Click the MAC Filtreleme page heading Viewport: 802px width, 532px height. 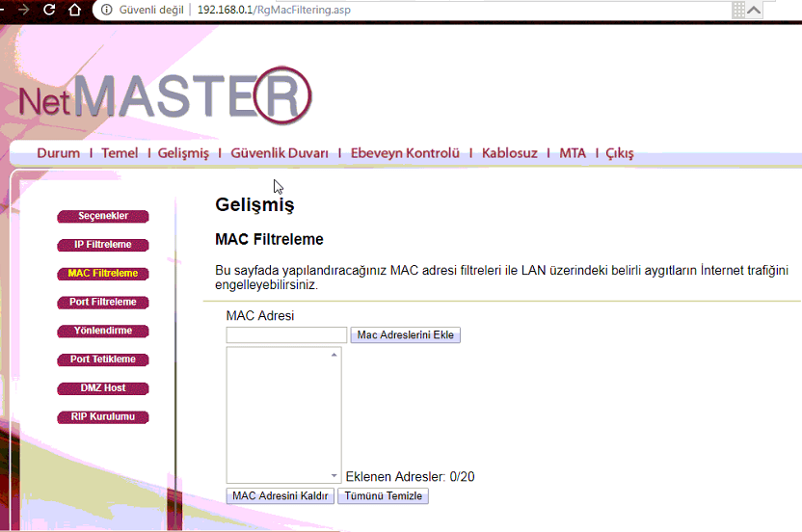(269, 239)
